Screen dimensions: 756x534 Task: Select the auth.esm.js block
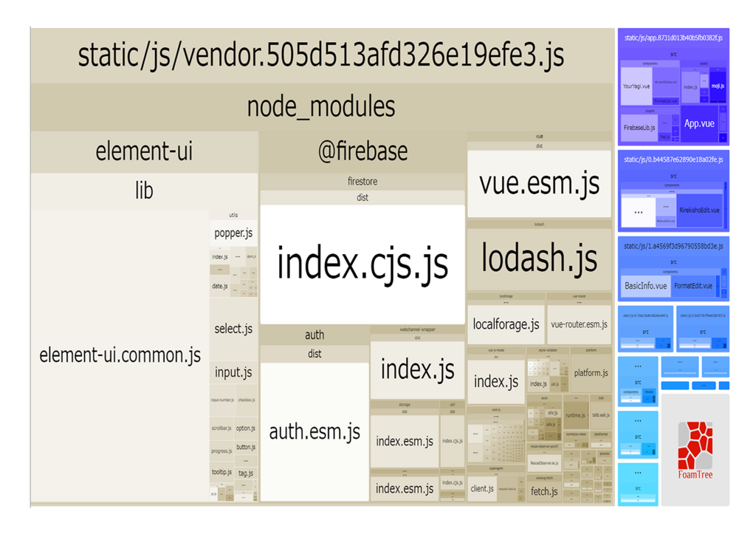[x=315, y=432]
